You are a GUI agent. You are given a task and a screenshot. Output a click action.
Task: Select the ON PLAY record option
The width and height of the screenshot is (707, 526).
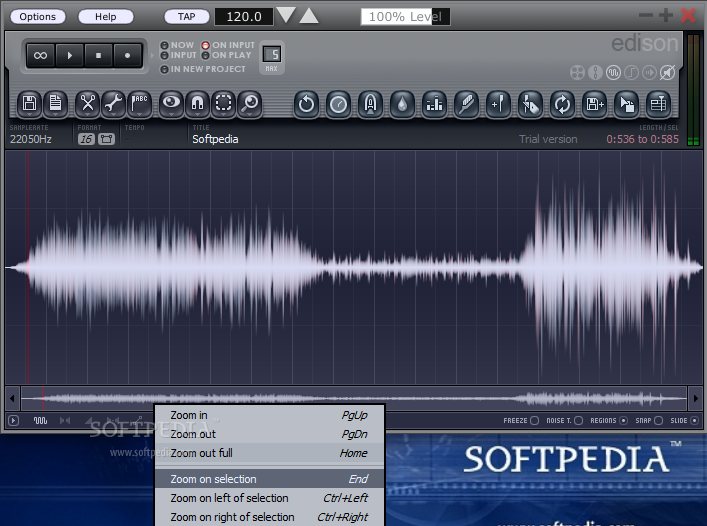pos(226,55)
